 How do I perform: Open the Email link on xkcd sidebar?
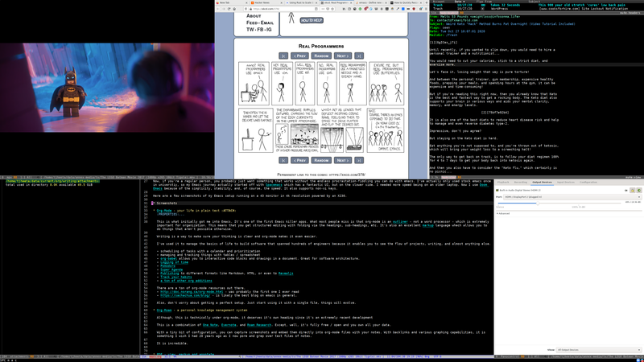tap(267, 23)
